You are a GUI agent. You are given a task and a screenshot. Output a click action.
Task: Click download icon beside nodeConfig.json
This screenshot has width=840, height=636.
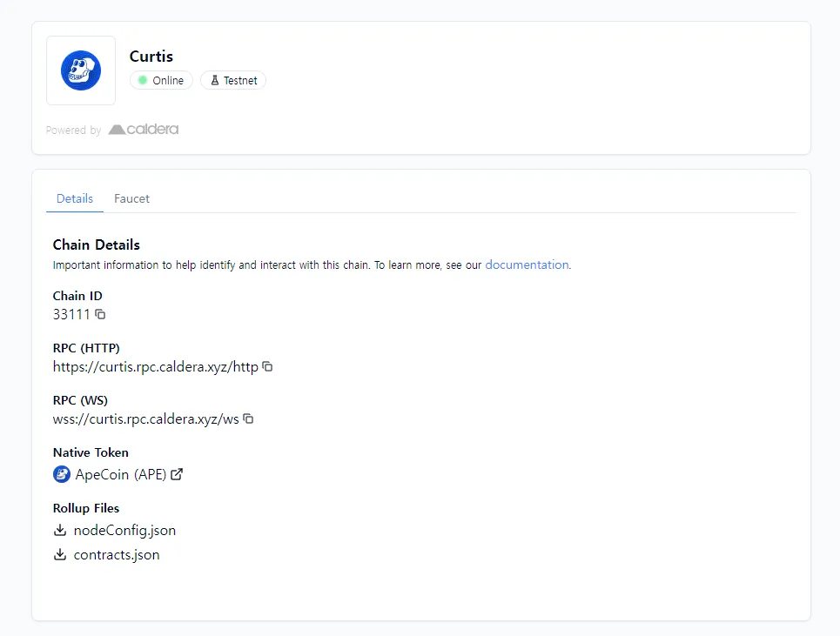(x=60, y=531)
